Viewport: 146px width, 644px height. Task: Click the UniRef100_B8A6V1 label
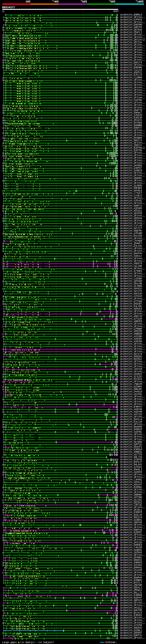click(x=131, y=560)
